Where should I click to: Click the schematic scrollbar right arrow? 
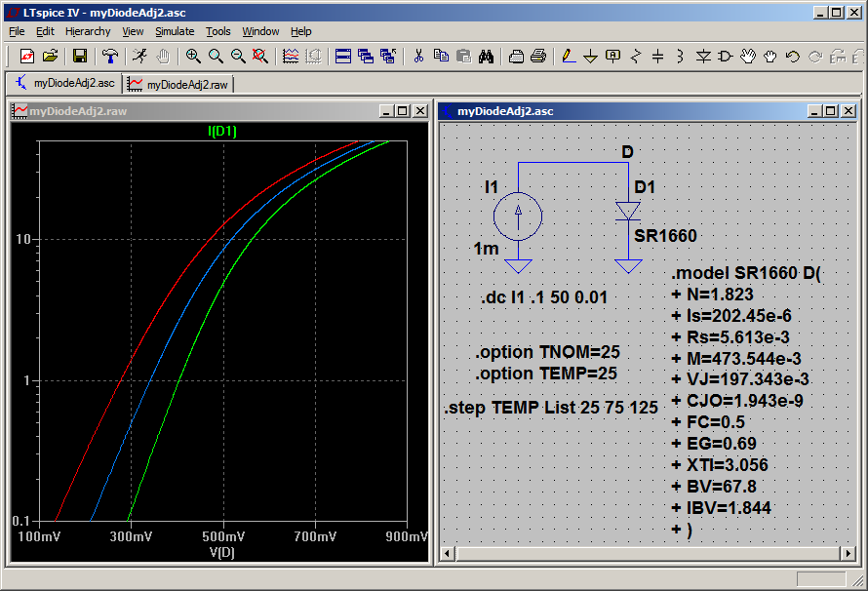848,553
